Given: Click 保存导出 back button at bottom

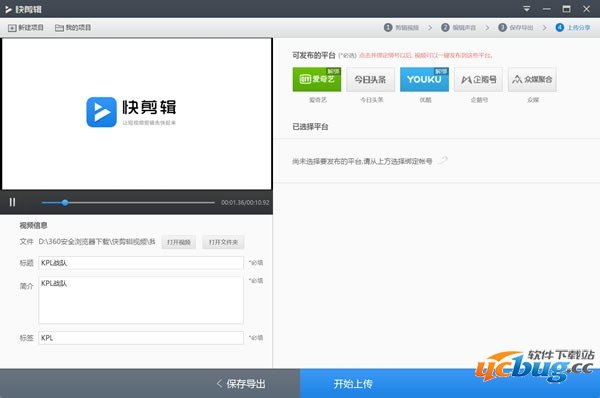Looking at the screenshot, I should click(x=241, y=383).
